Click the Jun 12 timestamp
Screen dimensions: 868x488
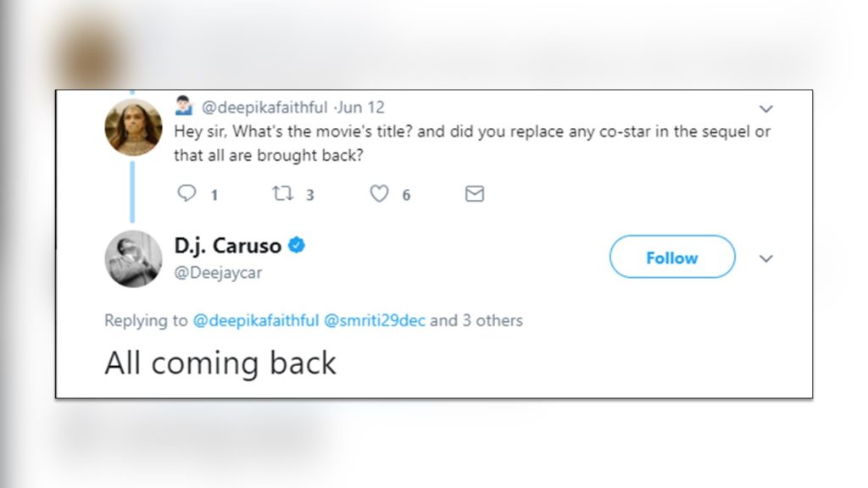tap(362, 108)
